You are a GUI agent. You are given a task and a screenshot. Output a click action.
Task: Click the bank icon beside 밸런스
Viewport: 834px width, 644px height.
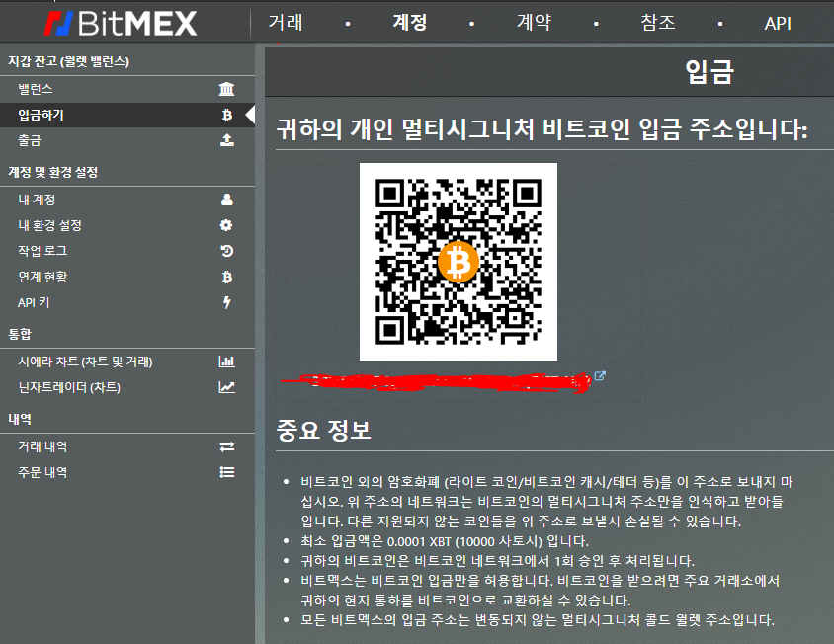tap(226, 89)
